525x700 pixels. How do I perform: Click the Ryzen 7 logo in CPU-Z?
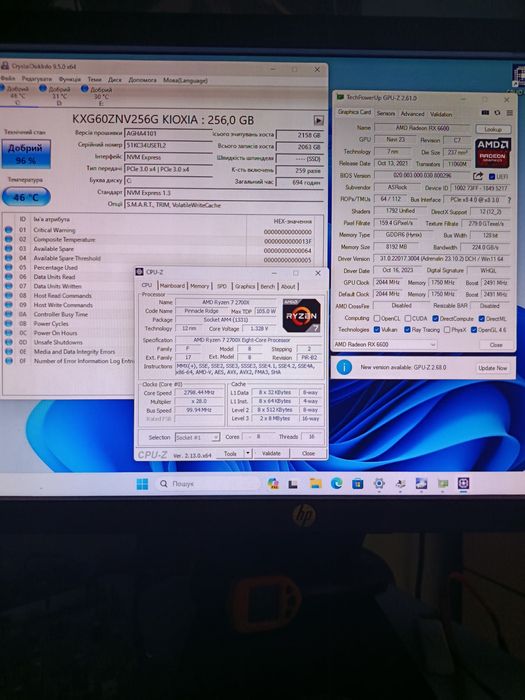(302, 315)
